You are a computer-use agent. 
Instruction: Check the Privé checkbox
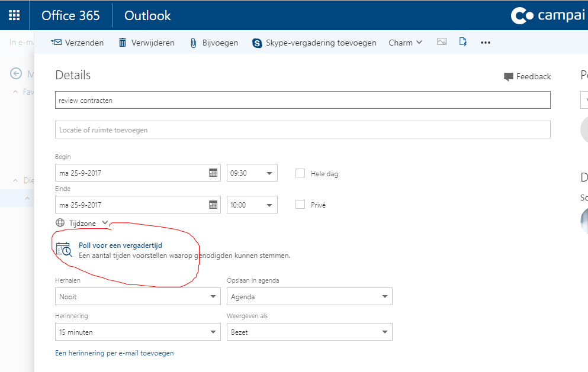(x=300, y=205)
